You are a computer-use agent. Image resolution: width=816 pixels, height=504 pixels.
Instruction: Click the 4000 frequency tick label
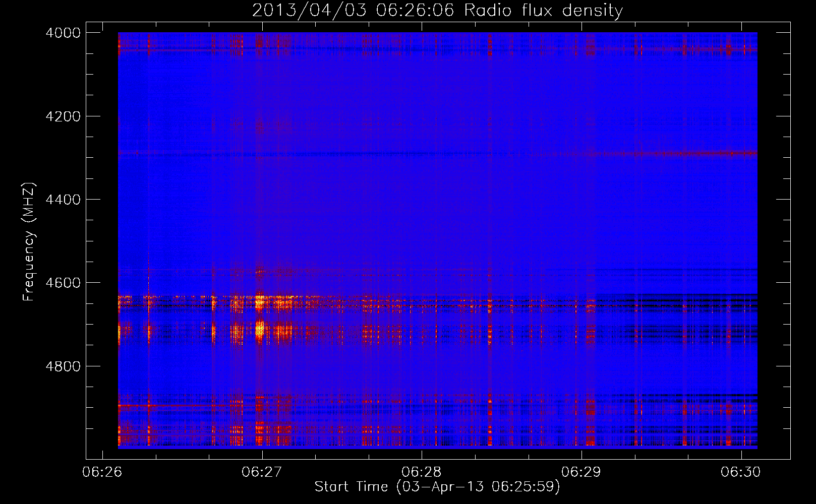click(x=63, y=33)
